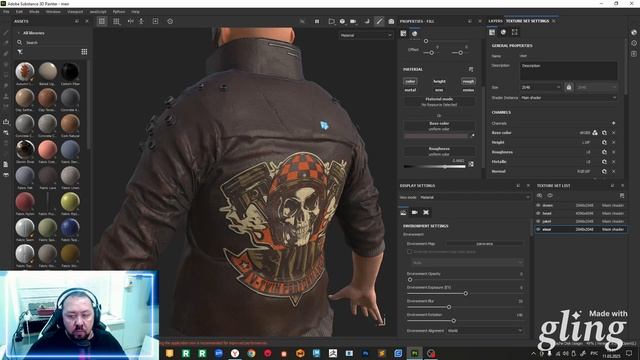Click the symmetry icon in viewport toolbar
Image resolution: width=640 pixels, height=360 pixels.
(x=131, y=21)
